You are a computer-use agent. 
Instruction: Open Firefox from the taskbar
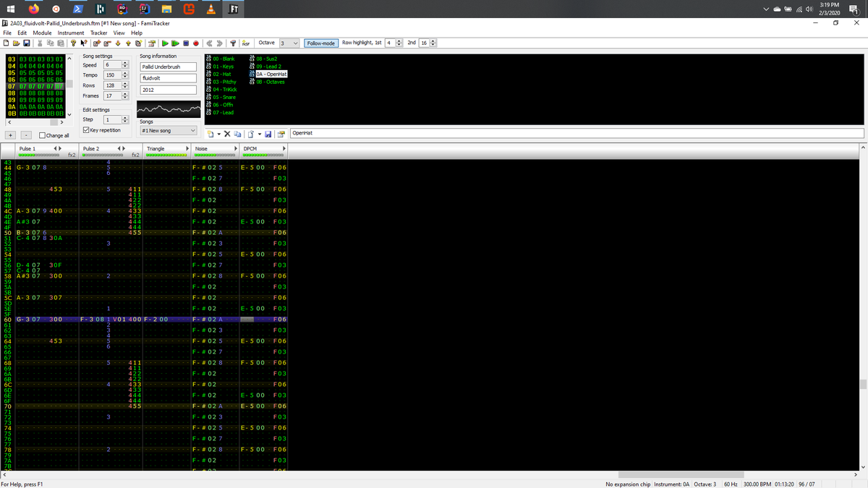click(x=35, y=9)
